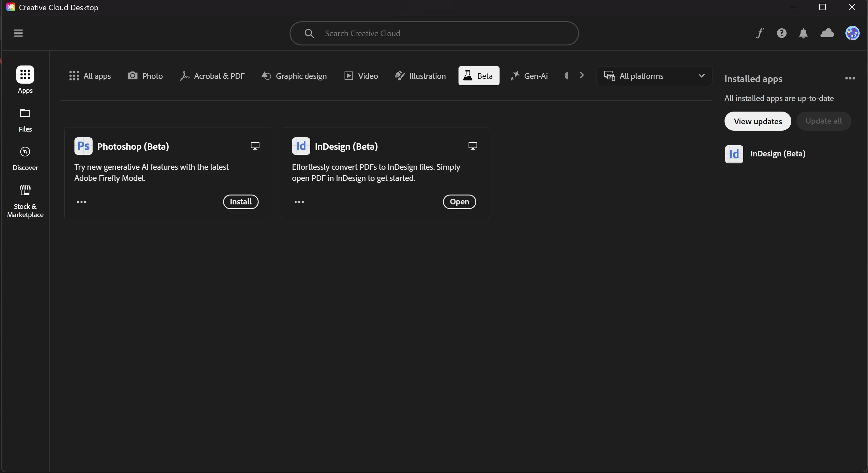Image resolution: width=868 pixels, height=473 pixels.
Task: Switch to All apps tab
Action: pos(90,76)
